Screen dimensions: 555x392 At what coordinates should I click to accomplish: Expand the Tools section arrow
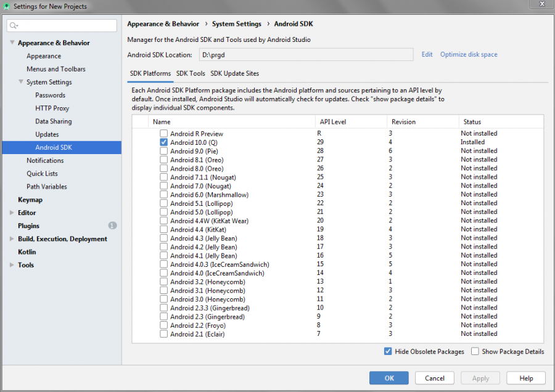(x=12, y=265)
